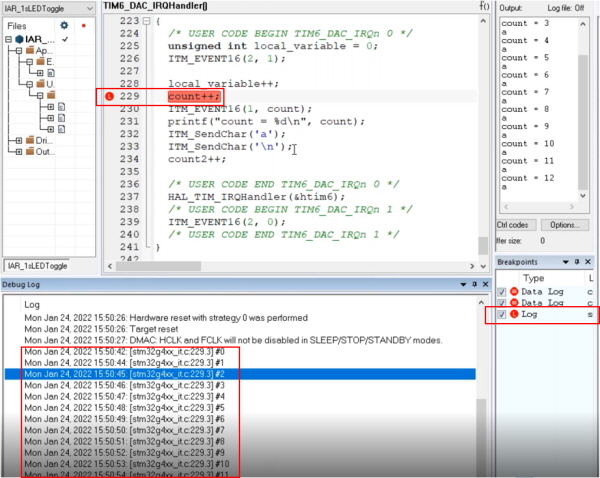Click the gear icon in Files header
The height and width of the screenshot is (478, 600).
64,26
